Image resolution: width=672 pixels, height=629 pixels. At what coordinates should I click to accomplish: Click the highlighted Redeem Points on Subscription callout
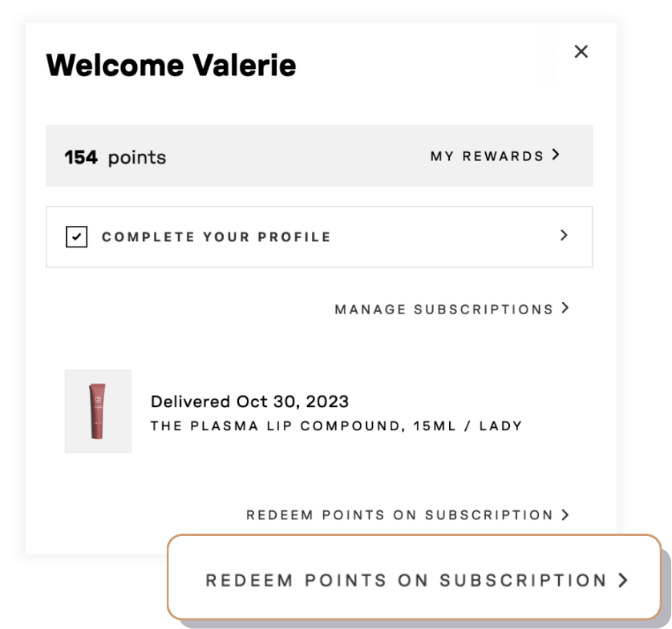(414, 577)
